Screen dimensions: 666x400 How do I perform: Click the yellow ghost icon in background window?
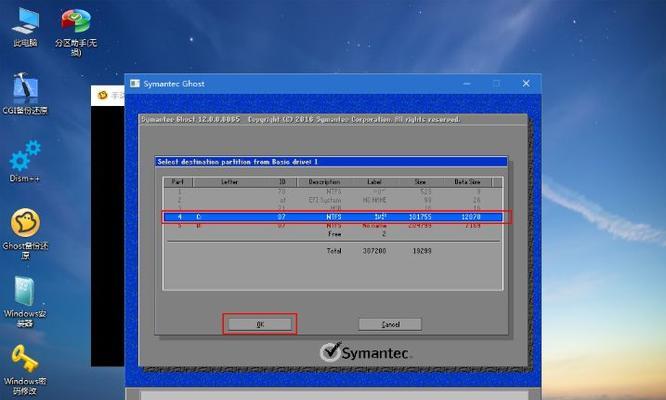pos(102,95)
